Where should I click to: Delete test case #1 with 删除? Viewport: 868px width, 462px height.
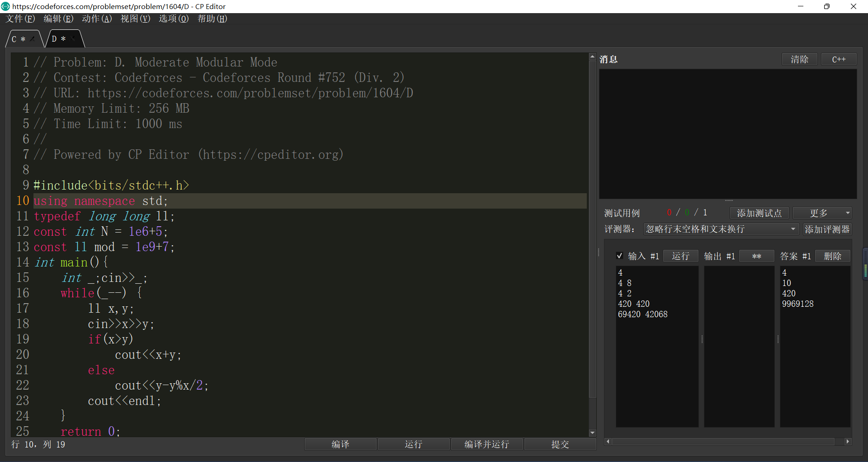coord(833,256)
